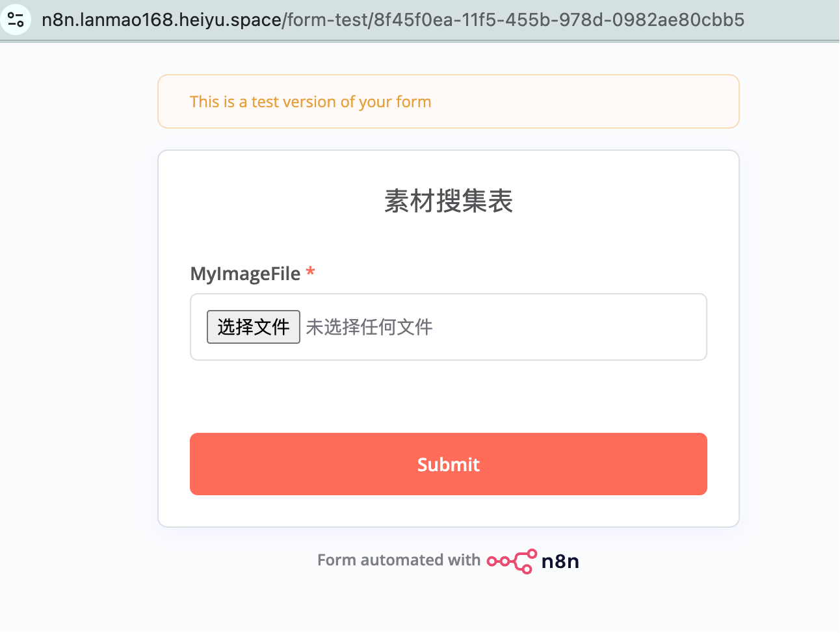Click blank card space just above the Submit button
Image resolution: width=840 pixels, height=633 pixels.
pyautogui.click(x=448, y=396)
